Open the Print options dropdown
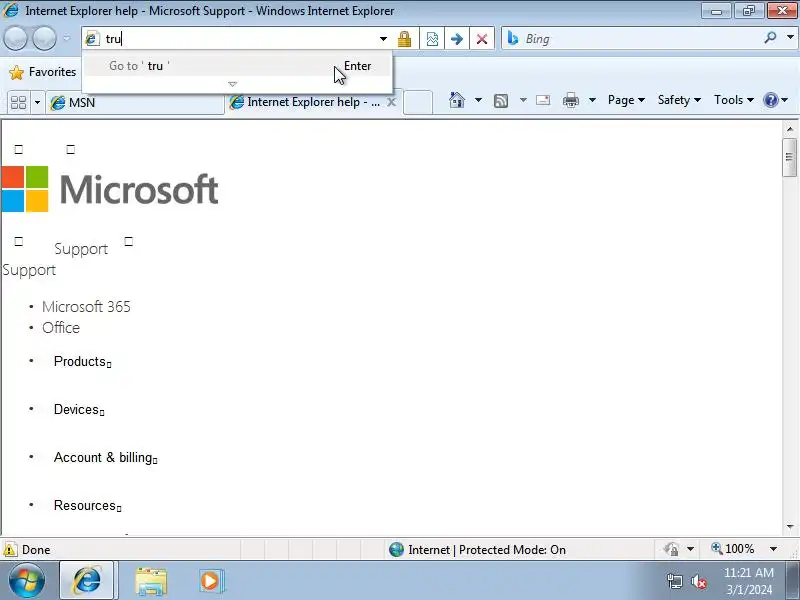 pos(592,100)
